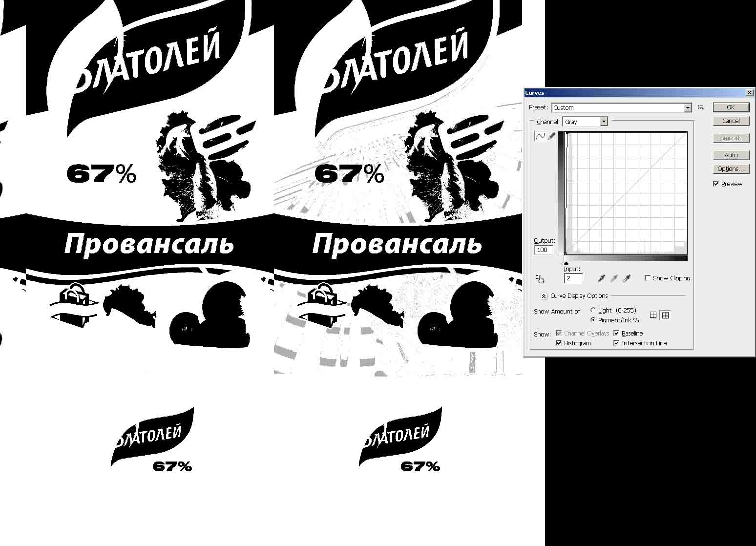Toggle the Channel Overlays checkbox
756x546 pixels.
(x=559, y=333)
